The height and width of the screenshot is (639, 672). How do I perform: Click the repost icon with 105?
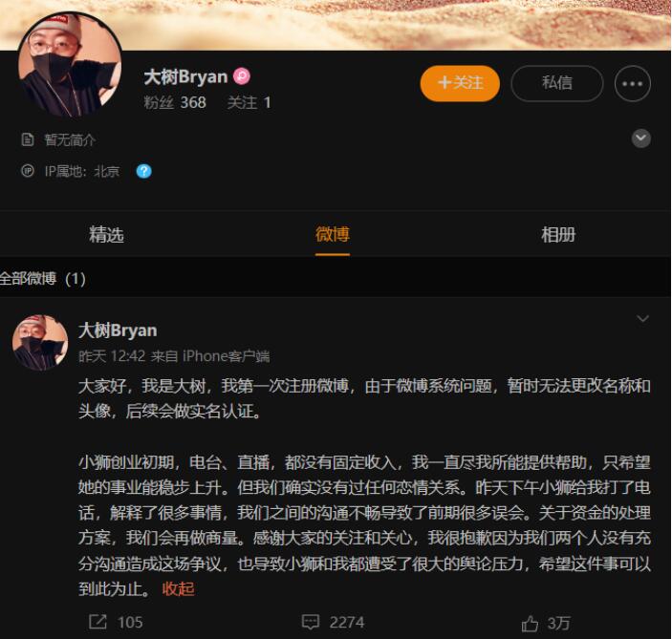(x=98, y=622)
